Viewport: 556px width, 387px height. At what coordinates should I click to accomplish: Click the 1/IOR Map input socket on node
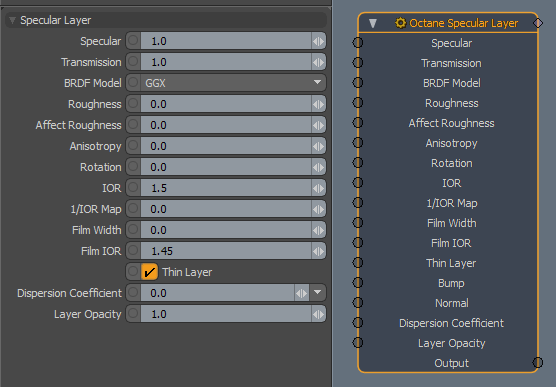[x=358, y=202]
